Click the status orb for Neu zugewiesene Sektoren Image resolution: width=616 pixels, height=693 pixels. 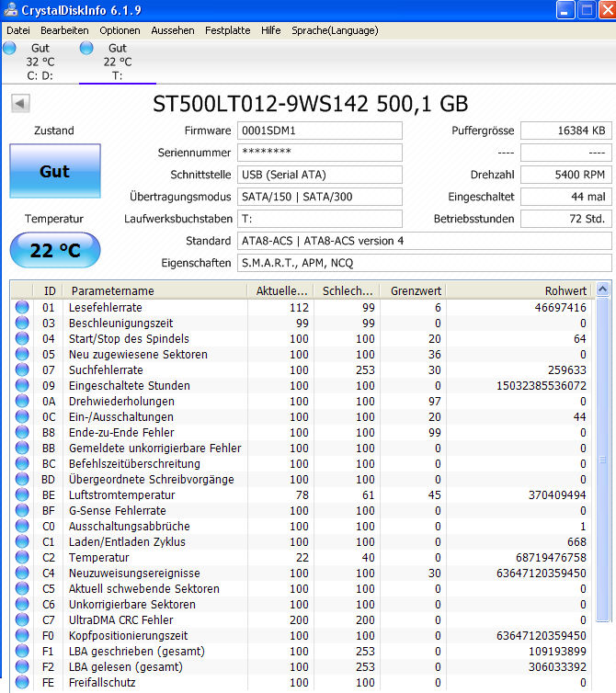22,354
